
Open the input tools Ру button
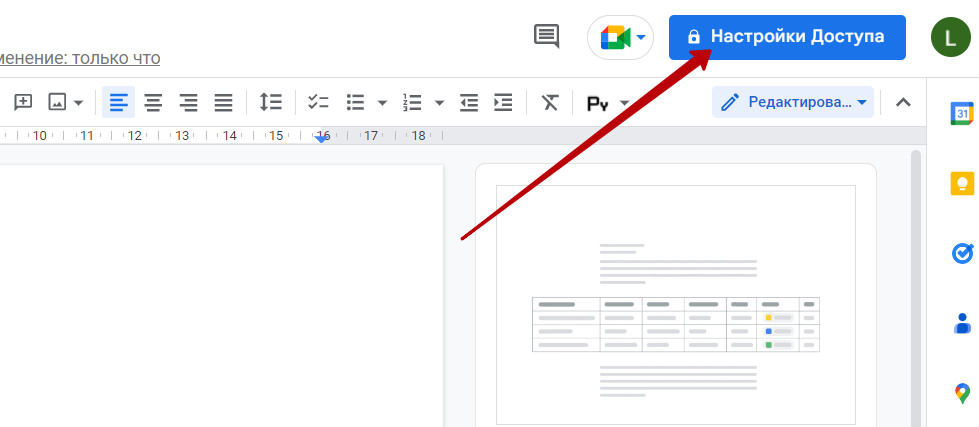(598, 103)
